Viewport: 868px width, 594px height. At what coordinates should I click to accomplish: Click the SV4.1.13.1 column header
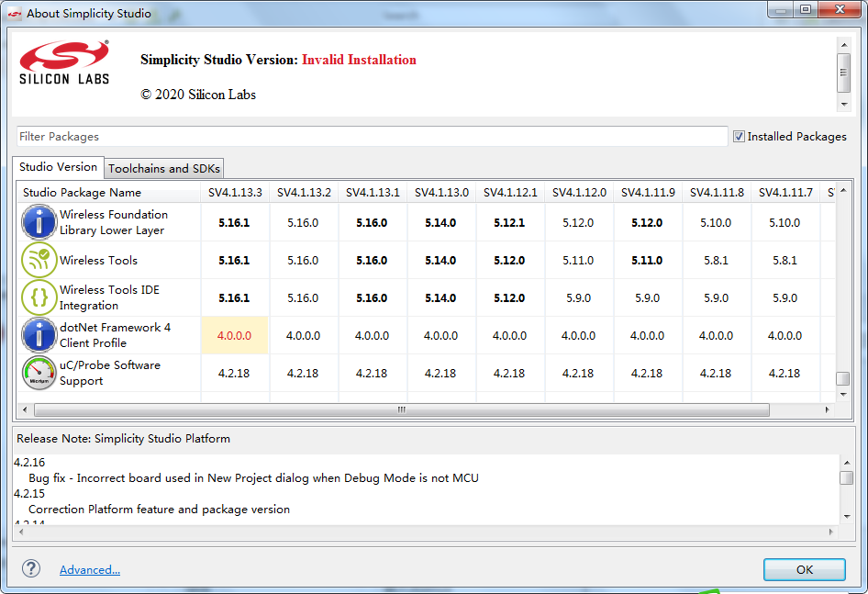tap(373, 192)
